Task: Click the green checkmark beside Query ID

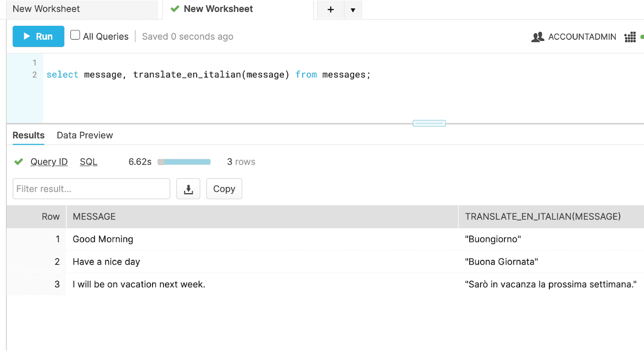Action: (19, 162)
